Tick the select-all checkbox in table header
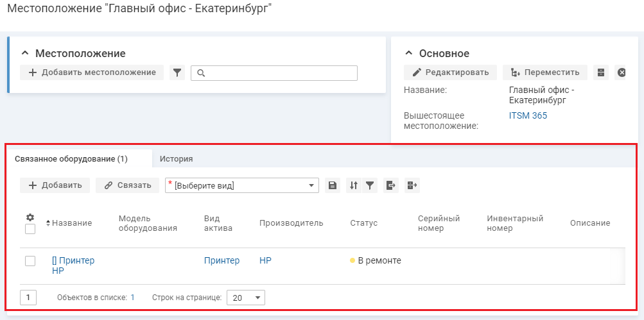The image size is (644, 320). point(30,229)
